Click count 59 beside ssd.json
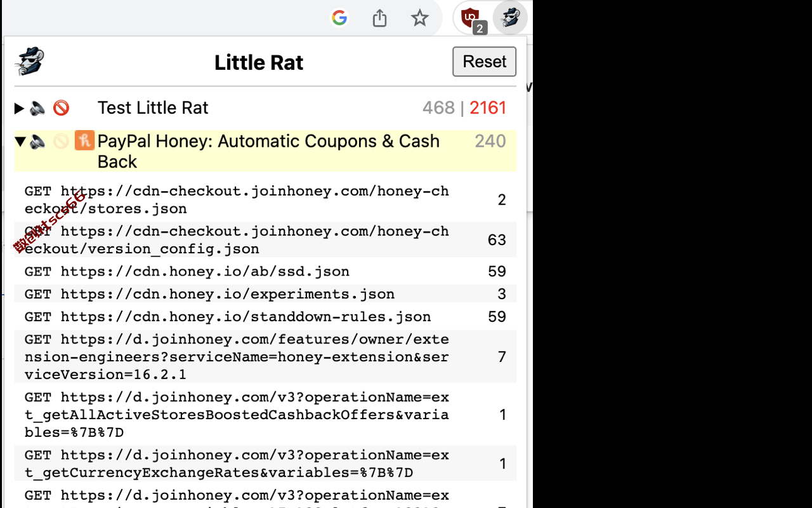The image size is (812, 508). coord(497,272)
